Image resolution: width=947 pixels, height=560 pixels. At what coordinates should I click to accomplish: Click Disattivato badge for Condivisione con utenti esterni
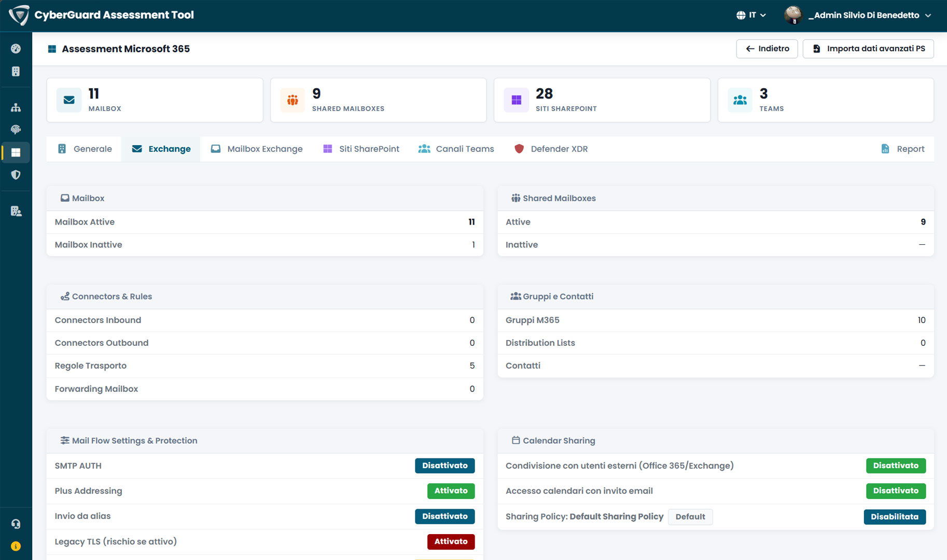(x=896, y=466)
